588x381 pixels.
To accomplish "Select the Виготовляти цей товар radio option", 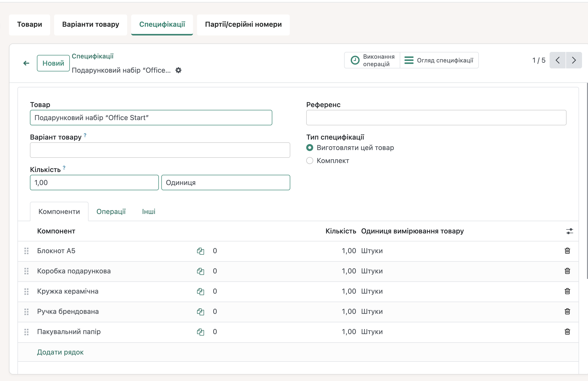I will click(310, 148).
